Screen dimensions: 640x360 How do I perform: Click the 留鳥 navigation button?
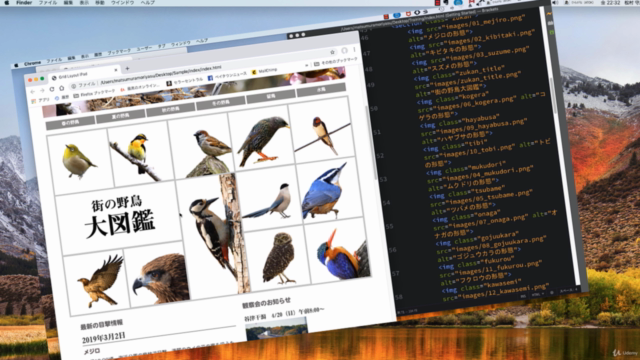271,96
